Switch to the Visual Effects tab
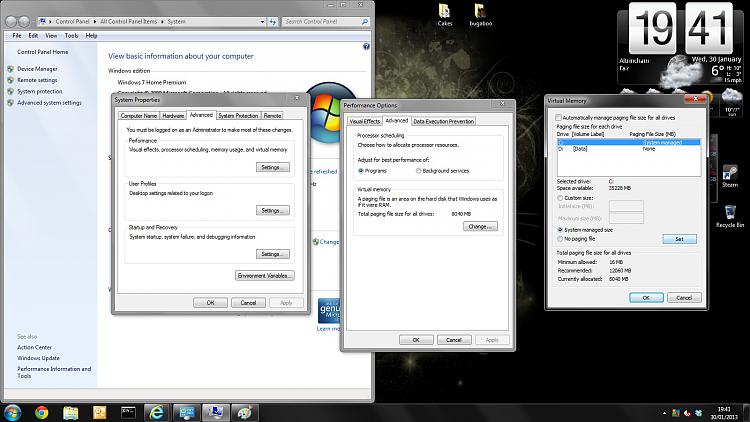The image size is (750, 422). pyautogui.click(x=364, y=122)
